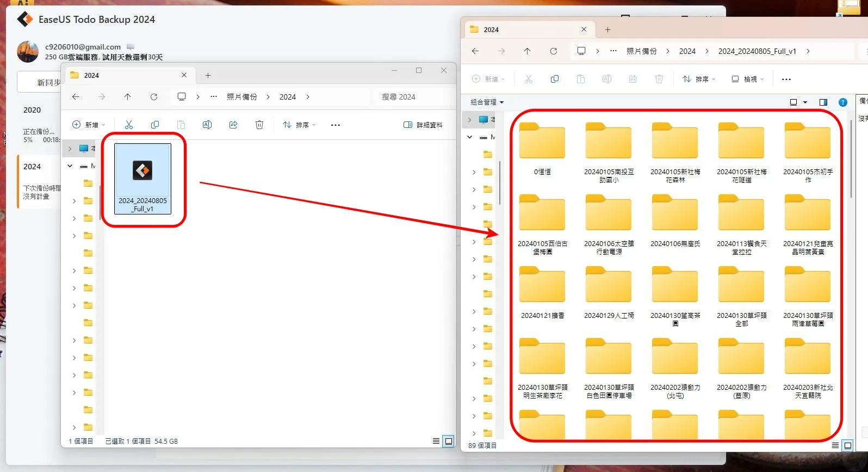Click the 新增 new button in left Explorer
This screenshot has width=868, height=472.
click(x=89, y=125)
